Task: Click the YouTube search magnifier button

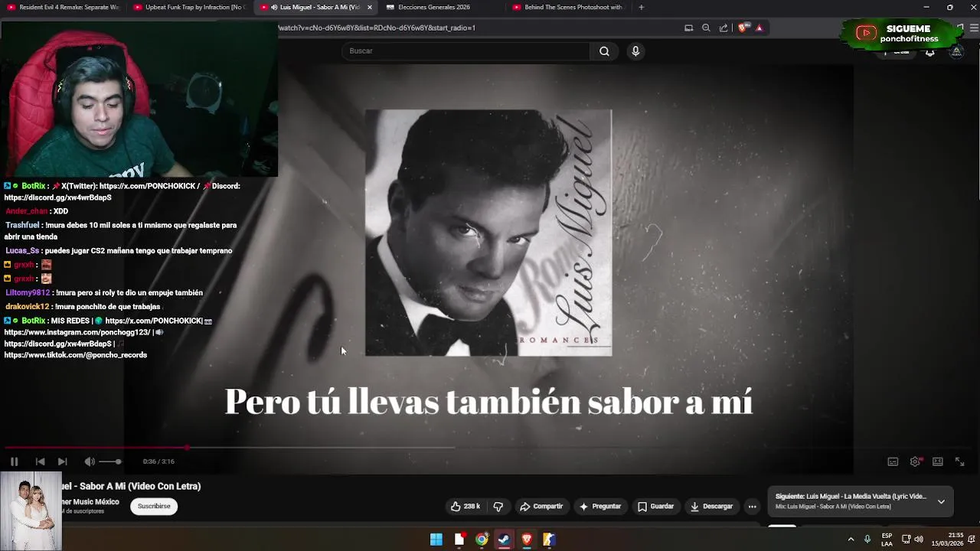Action: pyautogui.click(x=604, y=51)
